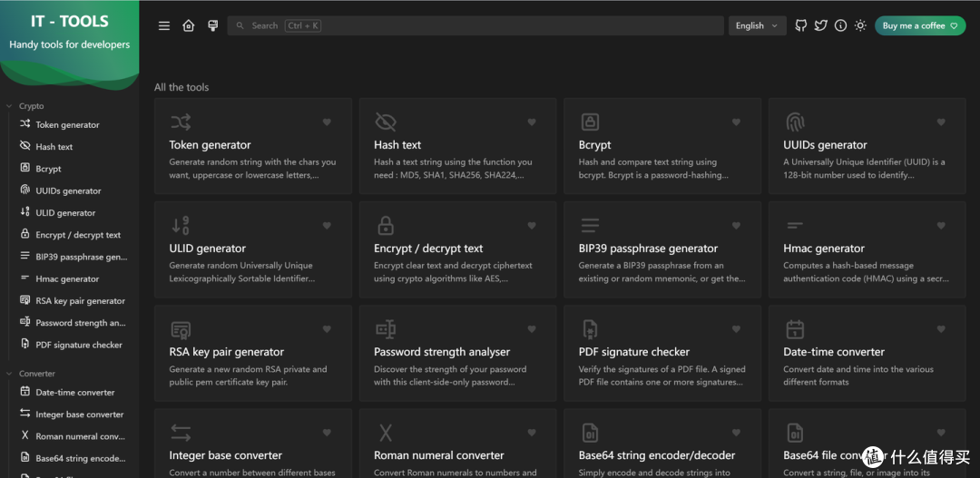This screenshot has width=980, height=478.
Task: Open the Hash text card title
Action: (x=397, y=145)
